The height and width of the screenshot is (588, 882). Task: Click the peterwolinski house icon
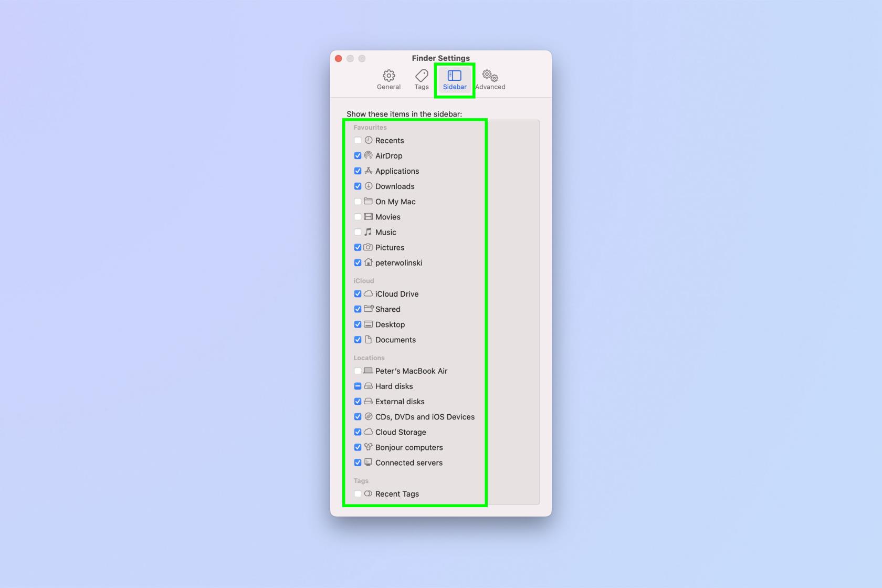pos(369,262)
